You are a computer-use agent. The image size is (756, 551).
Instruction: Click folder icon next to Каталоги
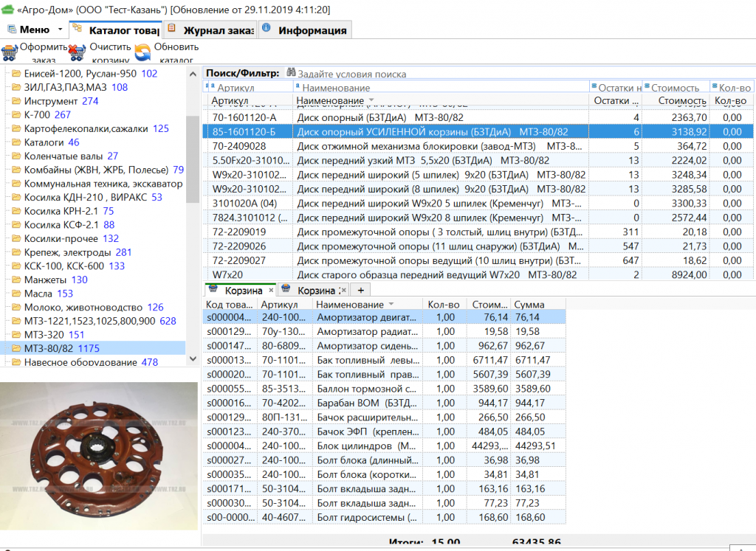coord(16,142)
